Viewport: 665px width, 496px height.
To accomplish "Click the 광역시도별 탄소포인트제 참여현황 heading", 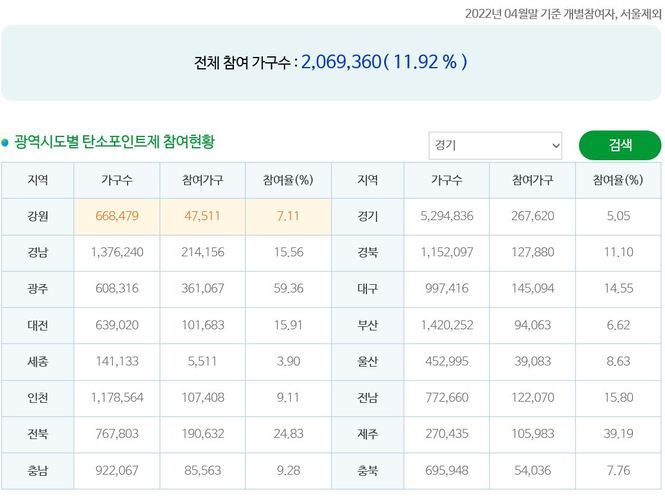I will tap(115, 142).
